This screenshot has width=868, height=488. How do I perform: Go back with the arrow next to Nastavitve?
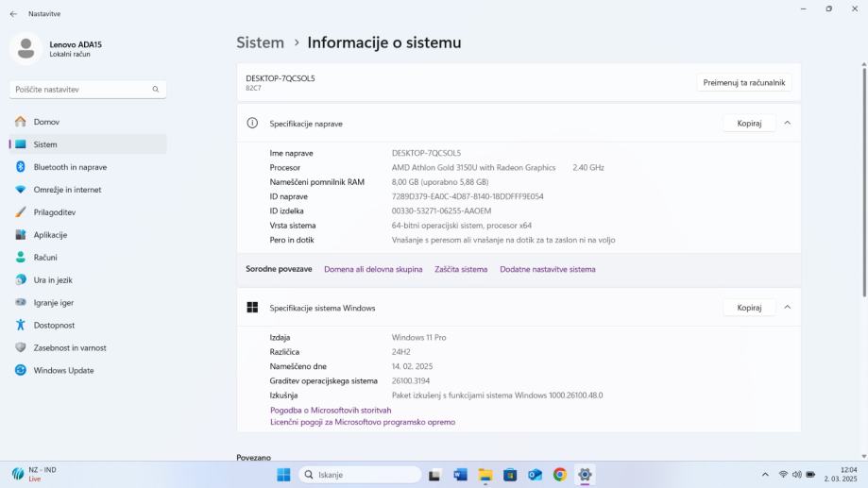[13, 14]
